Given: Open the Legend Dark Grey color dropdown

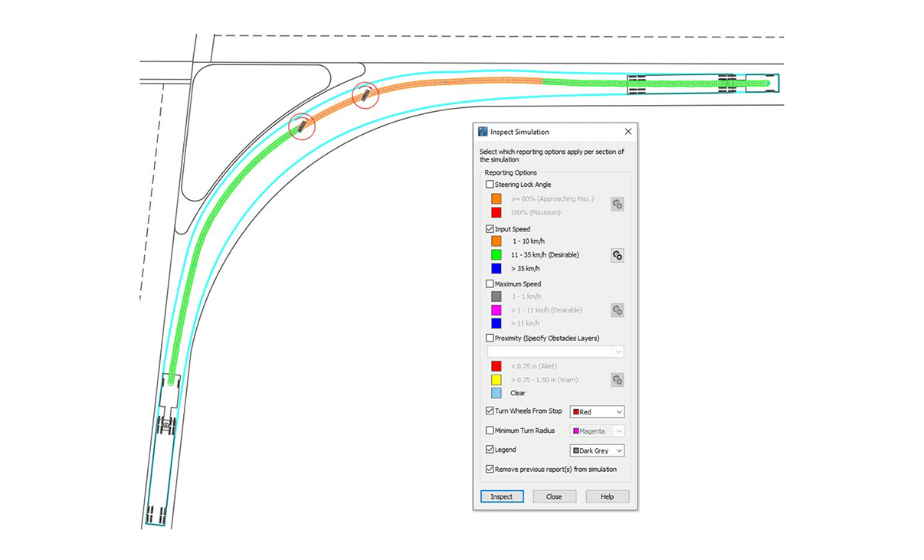Looking at the screenshot, I should coord(597,450).
